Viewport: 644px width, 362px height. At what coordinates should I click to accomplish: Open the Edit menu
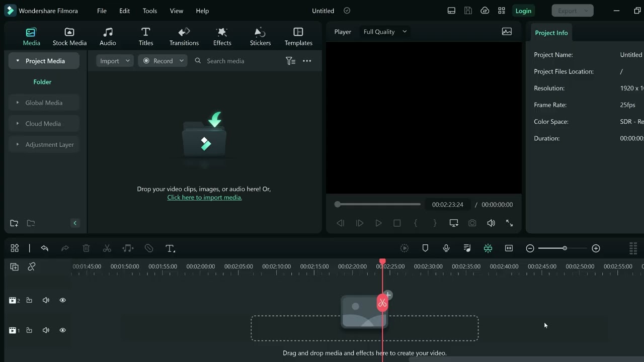point(125,11)
